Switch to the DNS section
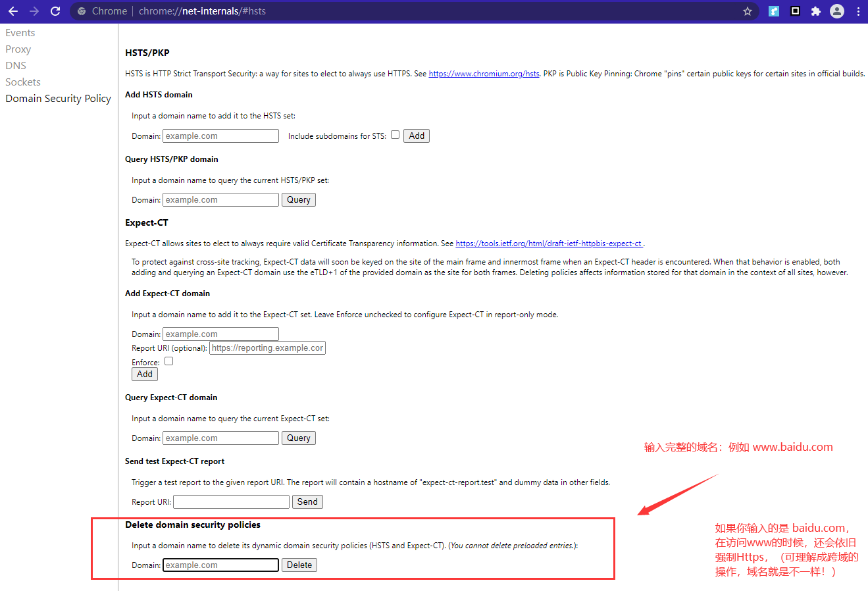The height and width of the screenshot is (591, 868). 16,66
